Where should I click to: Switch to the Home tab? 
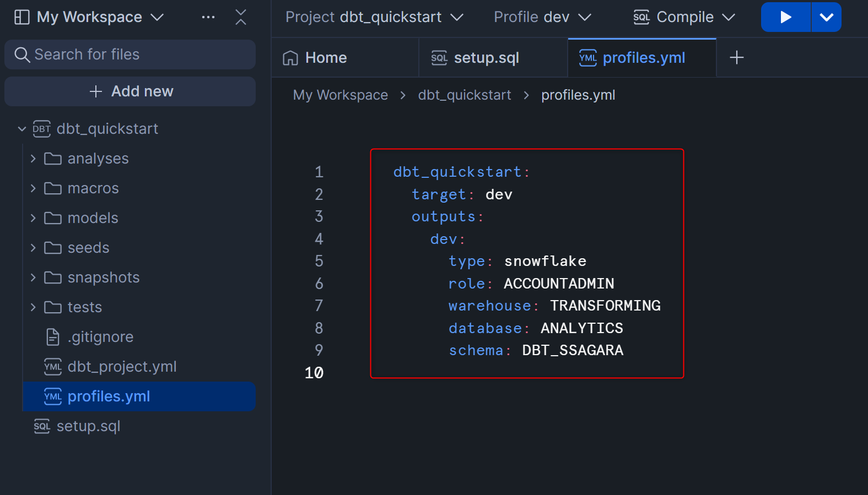coord(345,58)
